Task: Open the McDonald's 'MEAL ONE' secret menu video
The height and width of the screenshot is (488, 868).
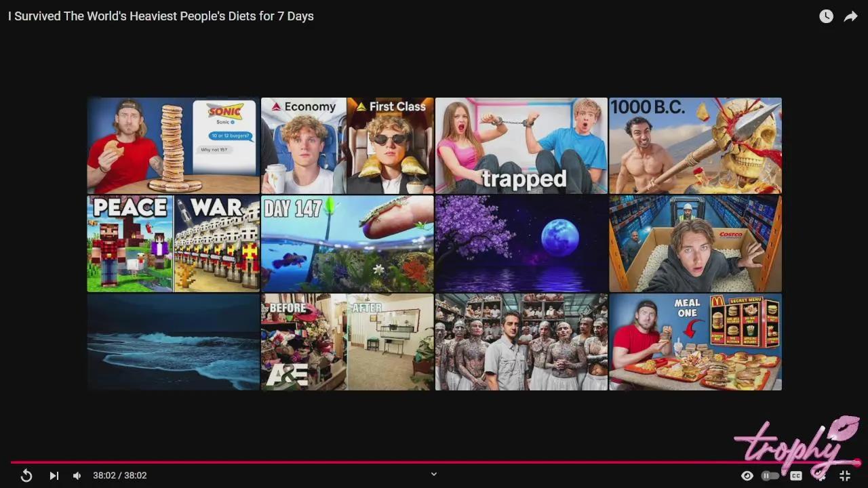Action: coord(694,342)
